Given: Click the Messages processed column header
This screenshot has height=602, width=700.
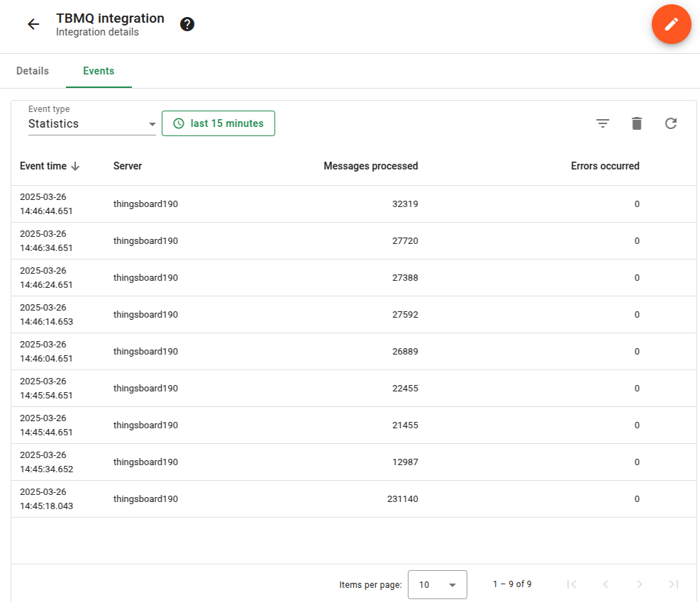Looking at the screenshot, I should [370, 166].
